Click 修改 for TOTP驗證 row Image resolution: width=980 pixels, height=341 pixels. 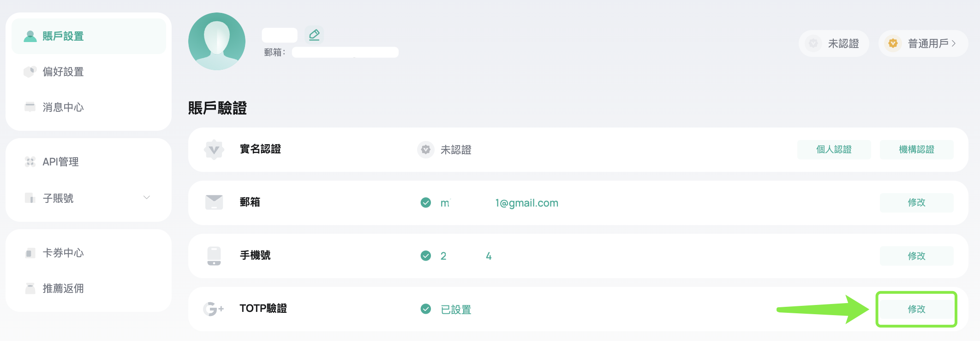[x=916, y=309]
